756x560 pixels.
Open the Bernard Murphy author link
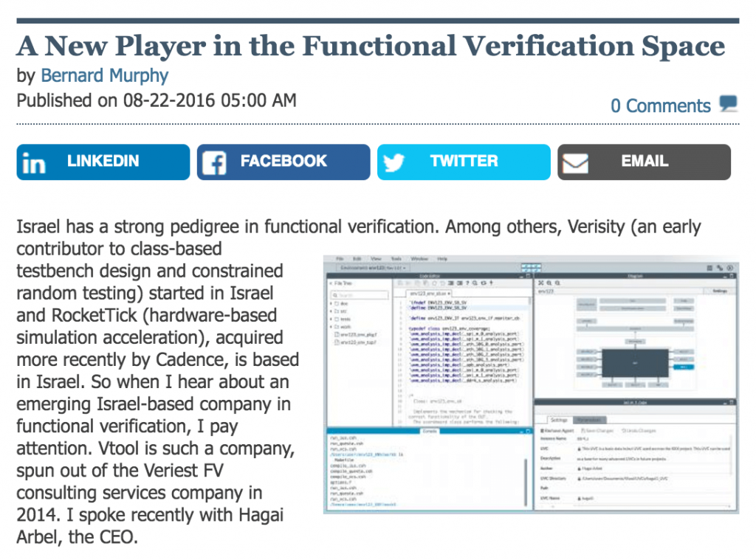(104, 75)
